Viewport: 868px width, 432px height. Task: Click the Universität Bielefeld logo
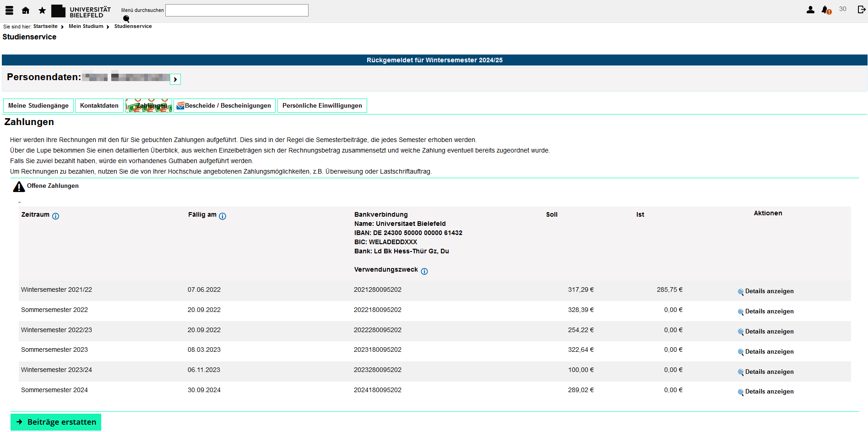(x=81, y=11)
